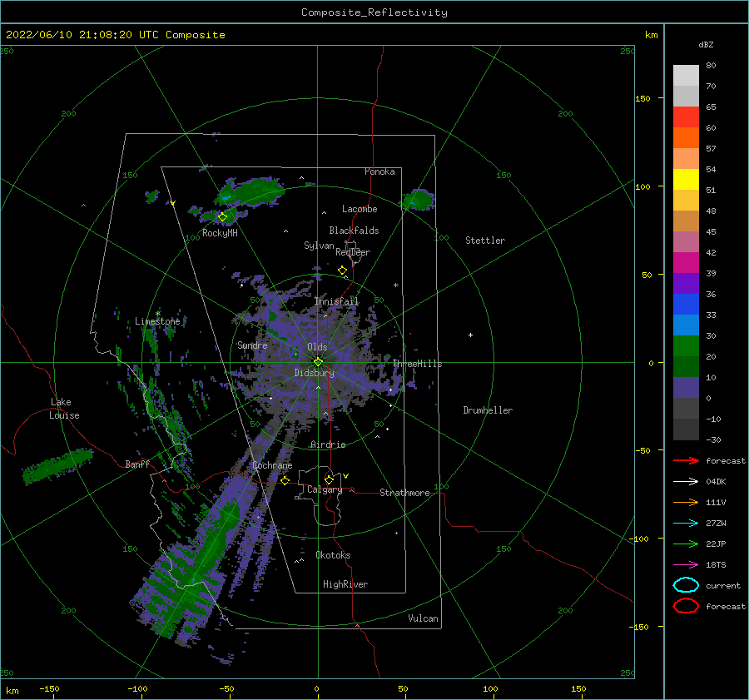Select the bright green 30 dBZ swatch
749x700 pixels.
tap(686, 346)
